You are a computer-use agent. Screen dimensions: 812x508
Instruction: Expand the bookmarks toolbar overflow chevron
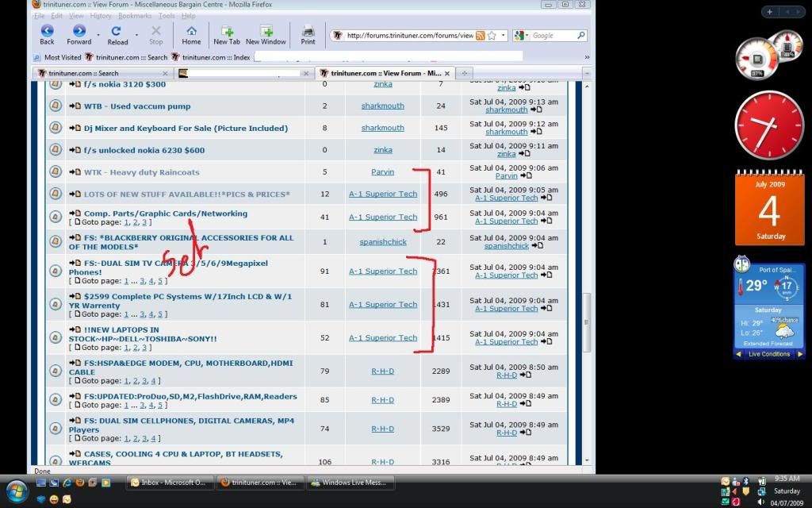[587, 57]
